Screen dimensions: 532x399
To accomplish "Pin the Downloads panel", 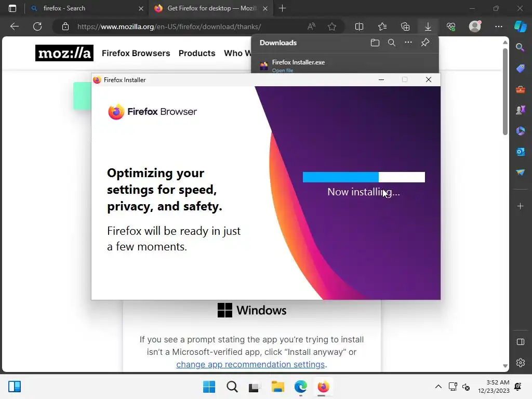I will point(425,43).
